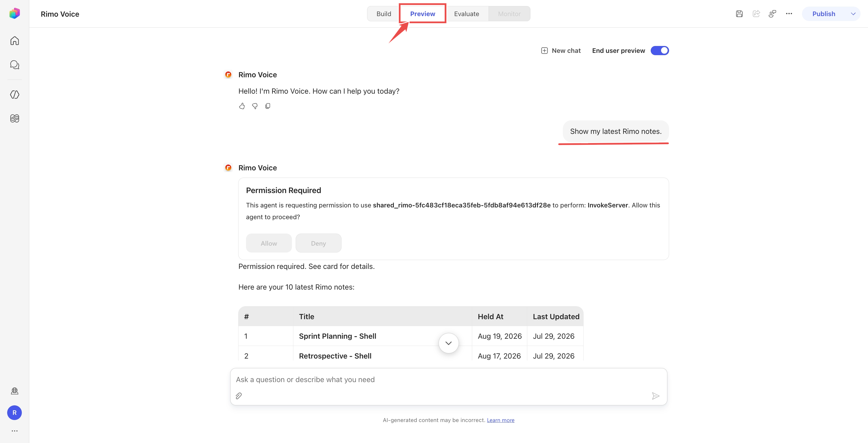This screenshot has width=868, height=443.
Task: Open the Evaluate tab
Action: pyautogui.click(x=466, y=14)
